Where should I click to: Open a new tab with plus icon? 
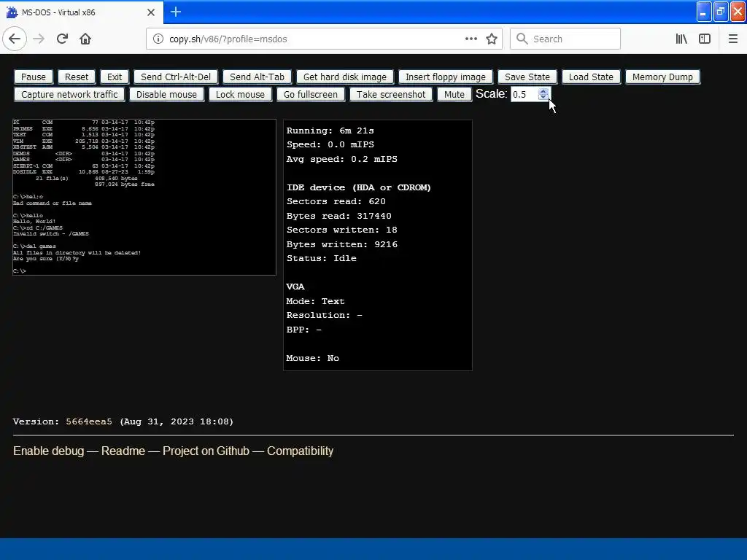coord(176,12)
